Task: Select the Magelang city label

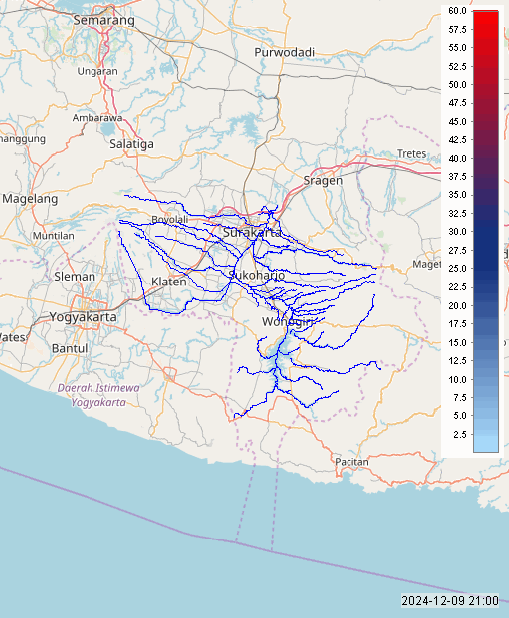Action: 30,199
